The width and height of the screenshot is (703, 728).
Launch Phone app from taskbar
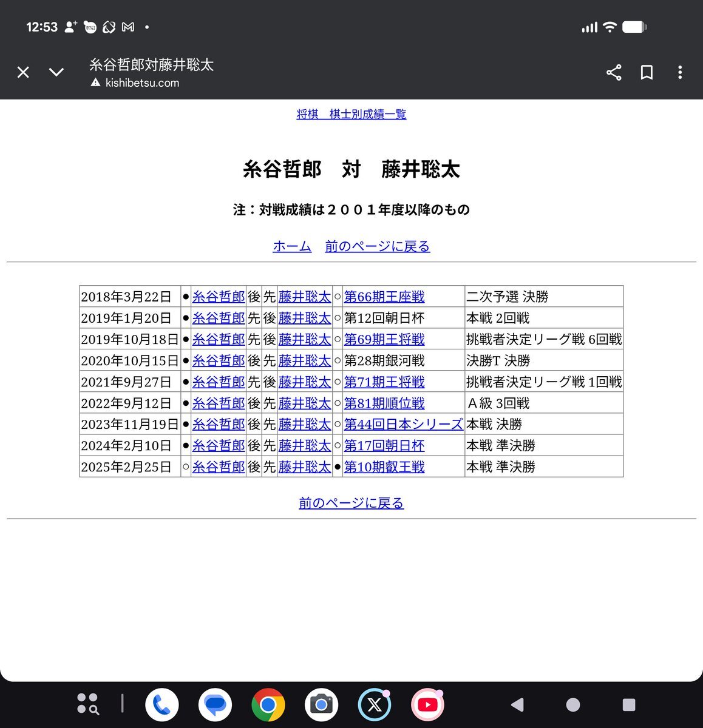click(x=162, y=705)
